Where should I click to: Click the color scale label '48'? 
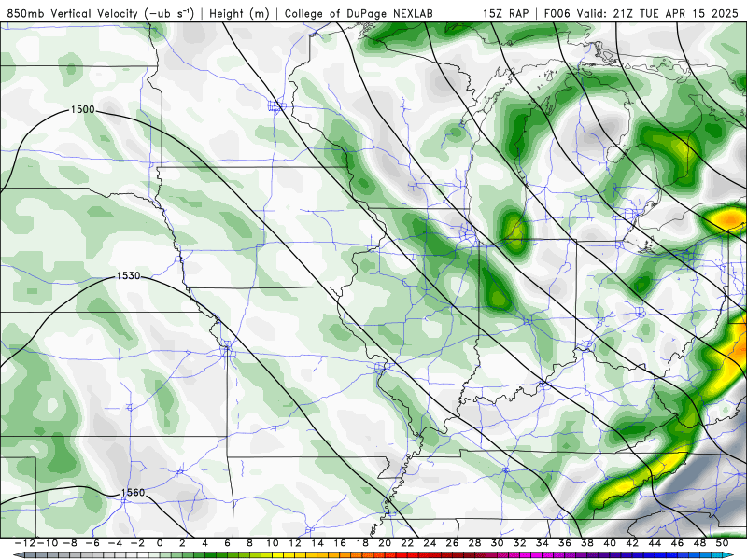pos(699,543)
